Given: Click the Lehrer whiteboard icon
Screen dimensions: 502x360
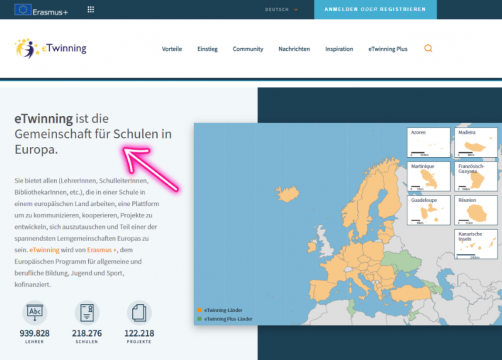Looking at the screenshot, I should point(35,313).
